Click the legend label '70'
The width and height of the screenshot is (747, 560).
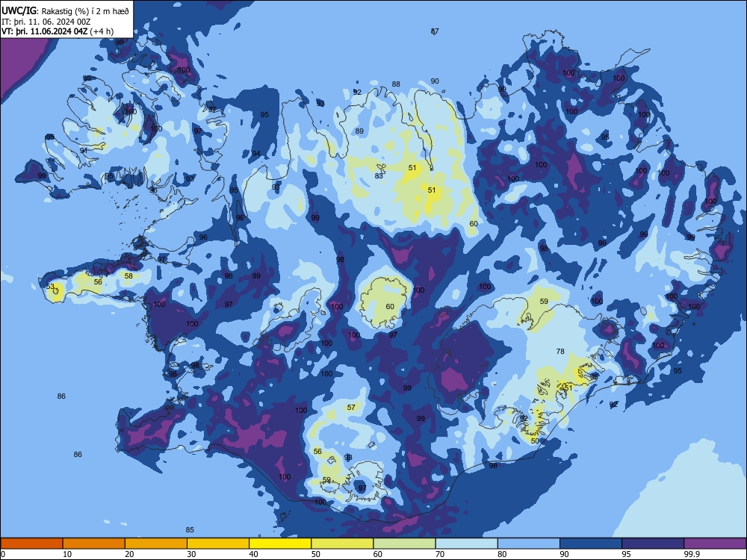point(440,554)
